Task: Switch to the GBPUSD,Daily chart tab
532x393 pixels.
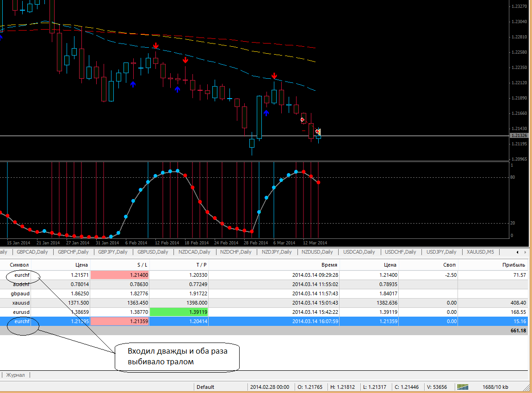Action: [x=153, y=252]
